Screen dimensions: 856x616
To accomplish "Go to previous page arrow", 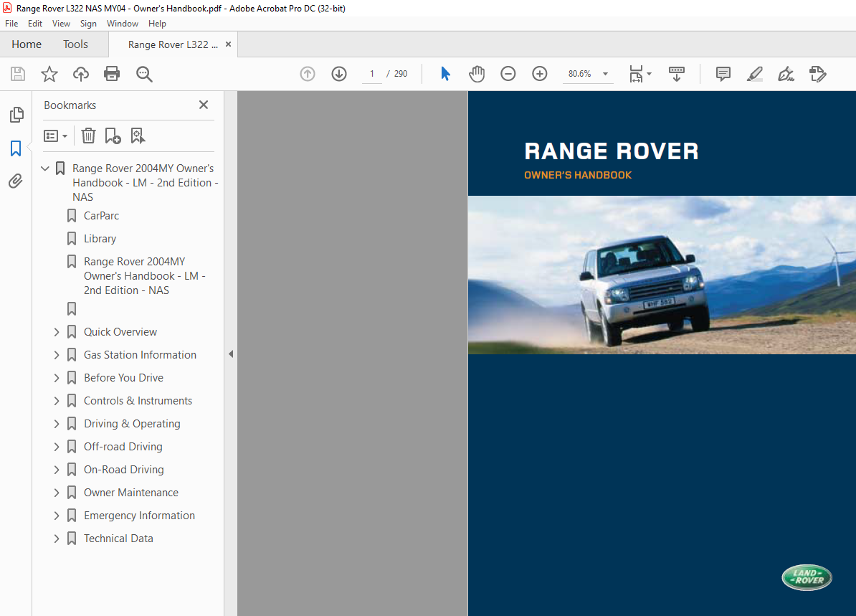I will click(308, 74).
